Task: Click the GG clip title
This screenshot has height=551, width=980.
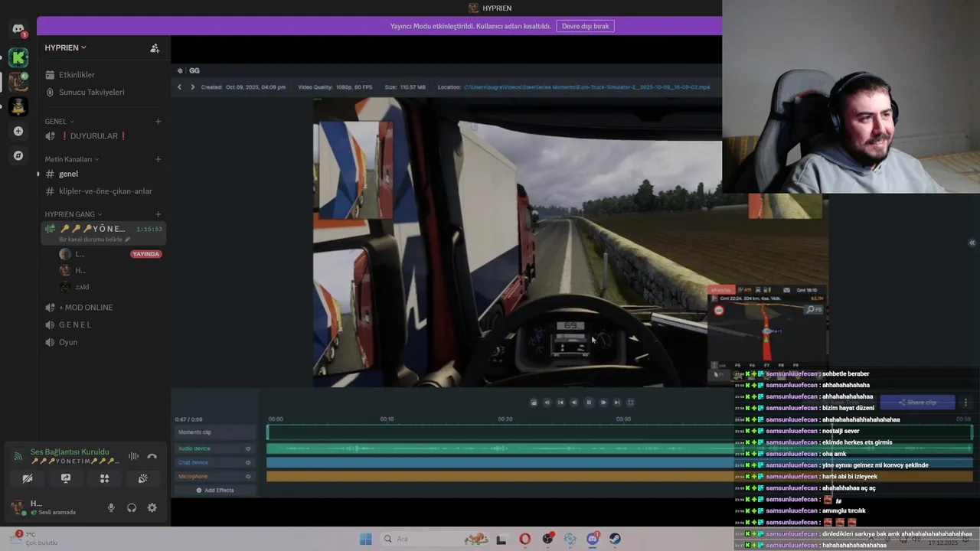Action: click(194, 70)
